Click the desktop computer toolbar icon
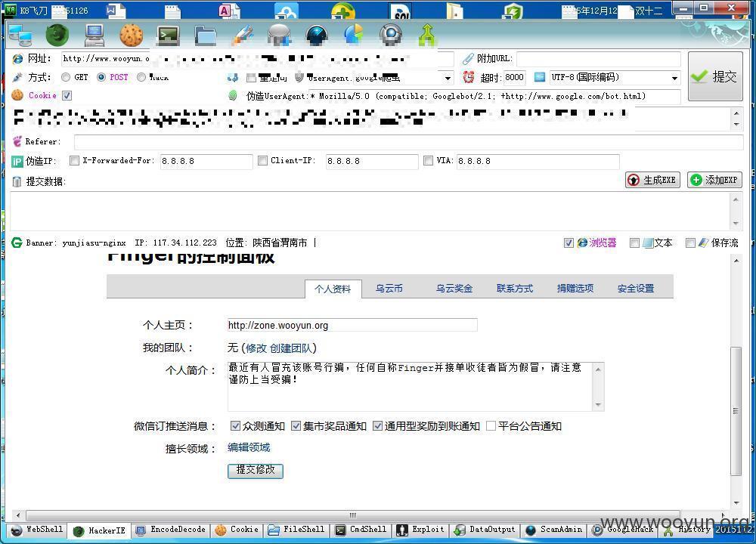This screenshot has width=756, height=544. [94, 36]
